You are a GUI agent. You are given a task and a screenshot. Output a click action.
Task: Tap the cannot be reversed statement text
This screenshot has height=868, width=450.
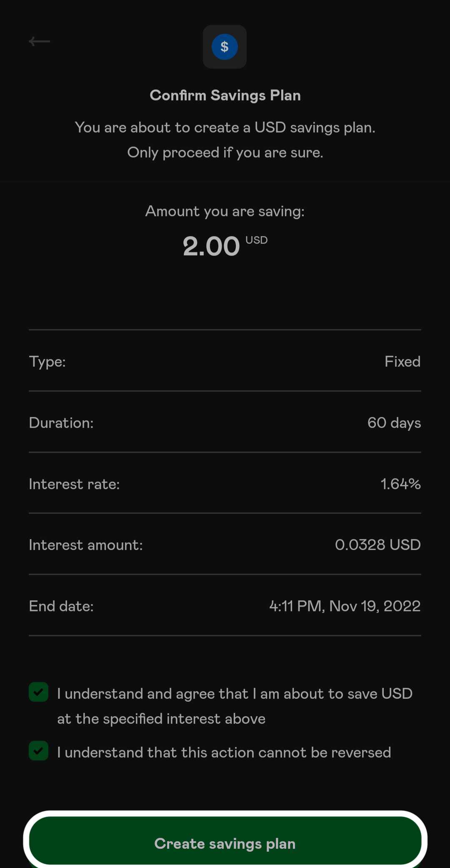point(224,752)
